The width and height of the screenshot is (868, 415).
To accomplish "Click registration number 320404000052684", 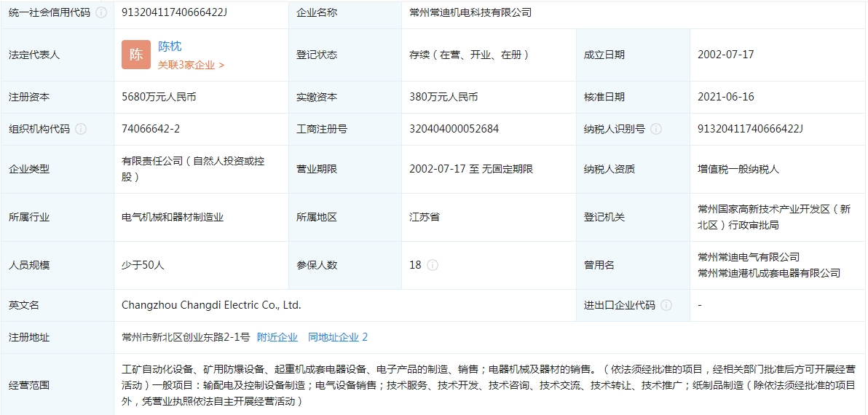I will coord(454,129).
